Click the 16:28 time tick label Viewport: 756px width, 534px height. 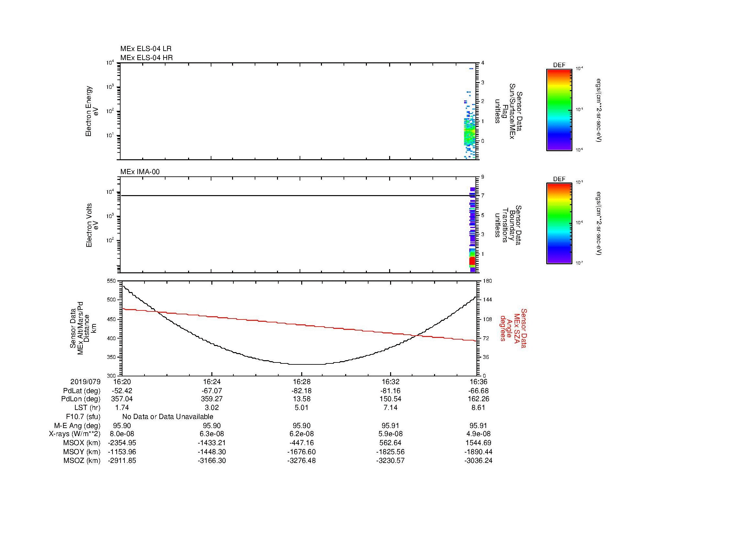coord(301,382)
